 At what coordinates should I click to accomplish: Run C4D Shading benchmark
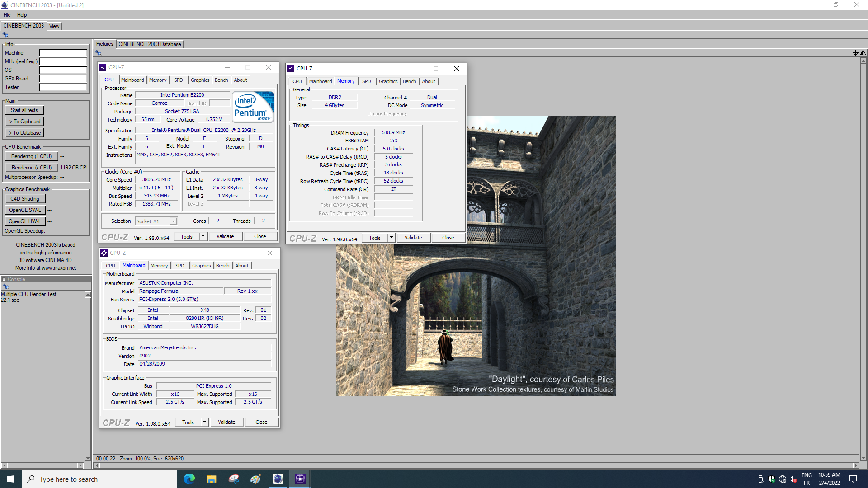point(25,199)
